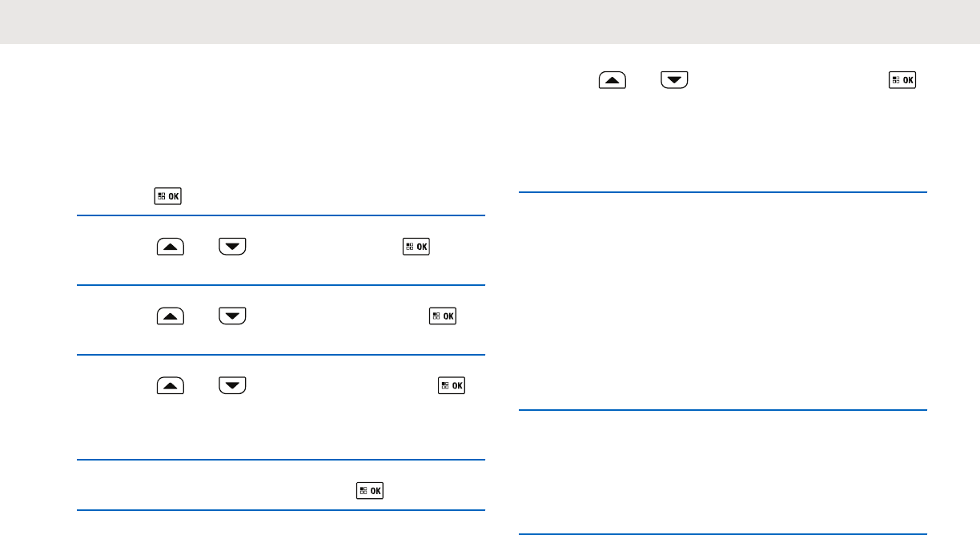Click the down arrow in the left column's third arrow row
Screen dimensions: 980x535
pyautogui.click(x=232, y=386)
